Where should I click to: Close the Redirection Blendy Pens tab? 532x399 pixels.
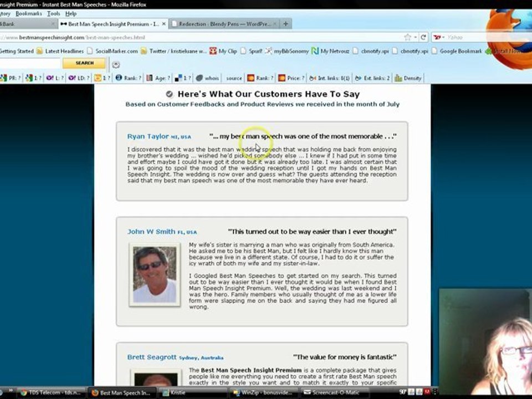tap(274, 24)
